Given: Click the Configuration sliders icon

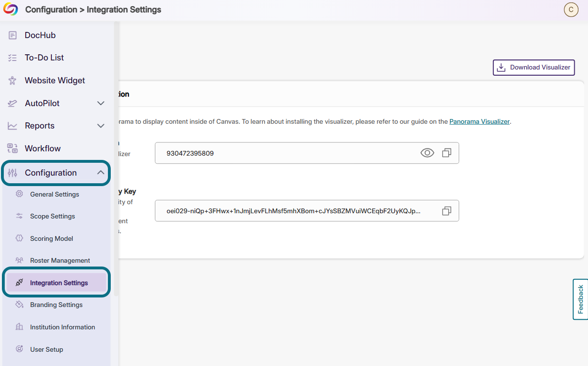Looking at the screenshot, I should pyautogui.click(x=13, y=173).
